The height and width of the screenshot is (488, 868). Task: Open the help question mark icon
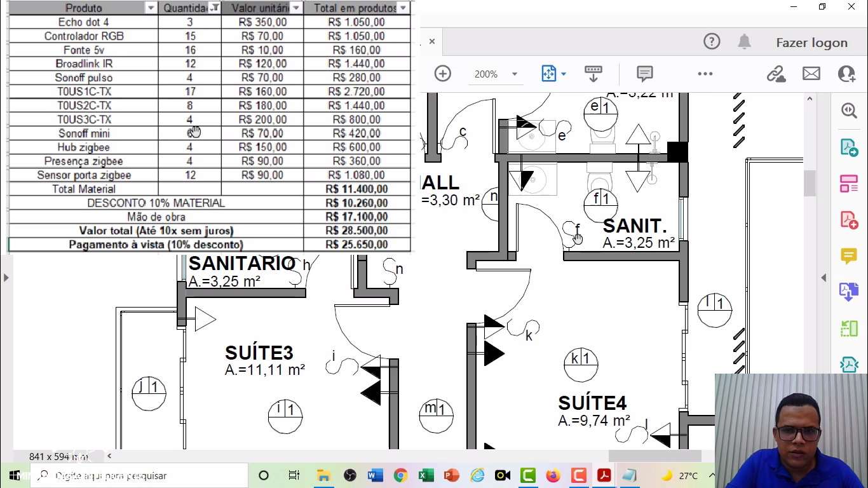click(712, 42)
